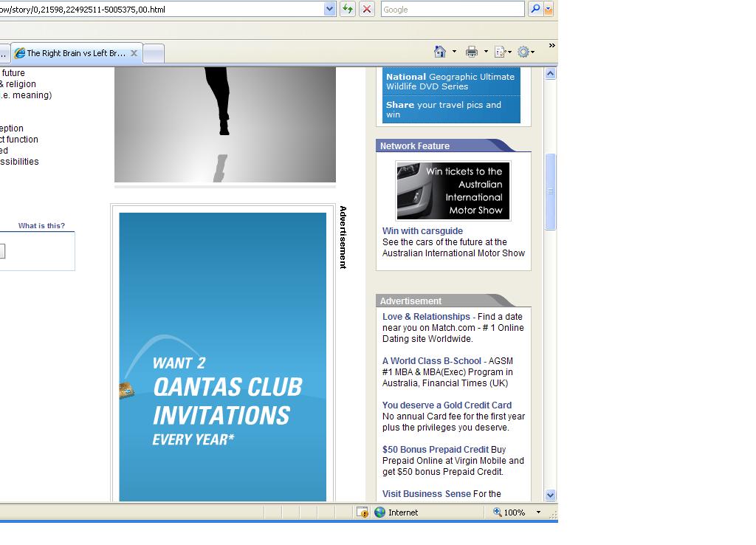Open the Tools gear menu
The image size is (756, 545).
point(526,52)
